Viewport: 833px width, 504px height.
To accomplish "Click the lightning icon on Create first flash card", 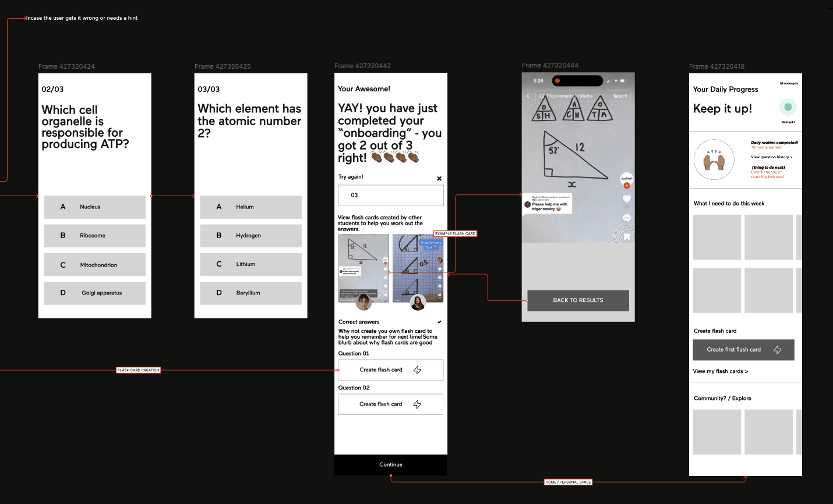I will tap(777, 350).
